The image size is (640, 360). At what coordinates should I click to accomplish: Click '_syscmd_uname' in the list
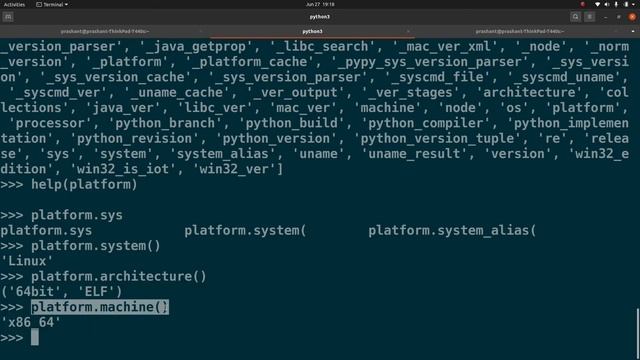tap(564, 78)
